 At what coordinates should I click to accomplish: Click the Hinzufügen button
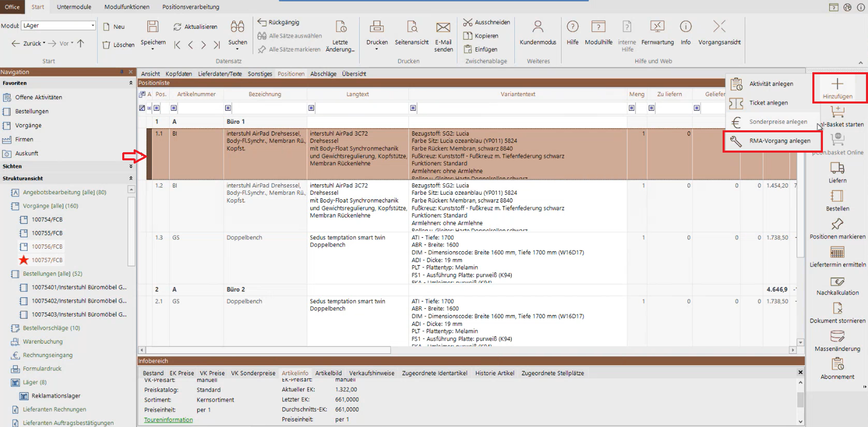[837, 88]
